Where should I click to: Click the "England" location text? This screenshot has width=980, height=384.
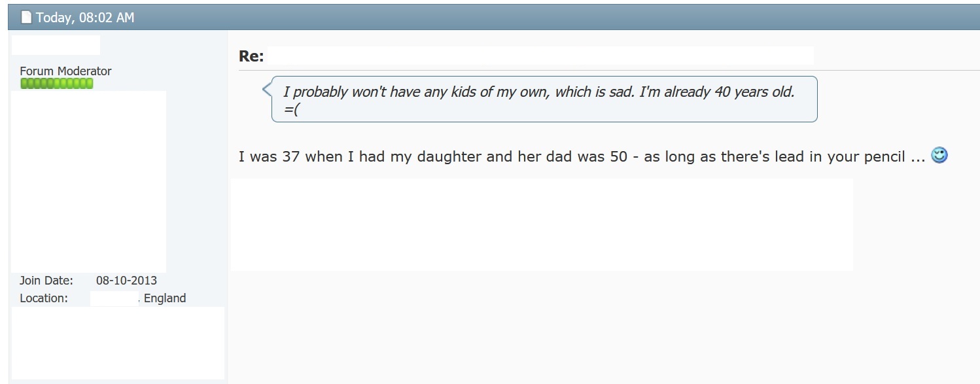pyautogui.click(x=165, y=298)
